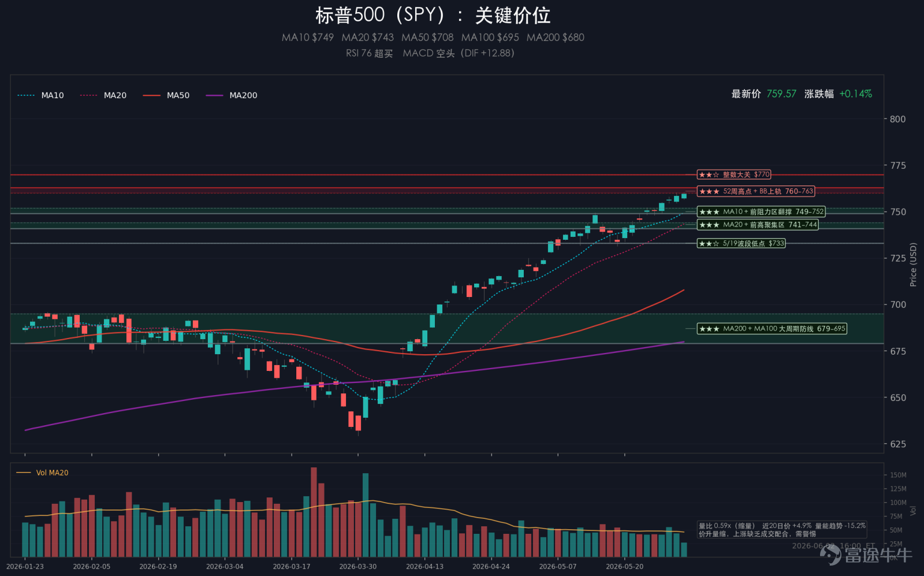Click the 750 price axis tick
The height and width of the screenshot is (576, 924).
898,212
